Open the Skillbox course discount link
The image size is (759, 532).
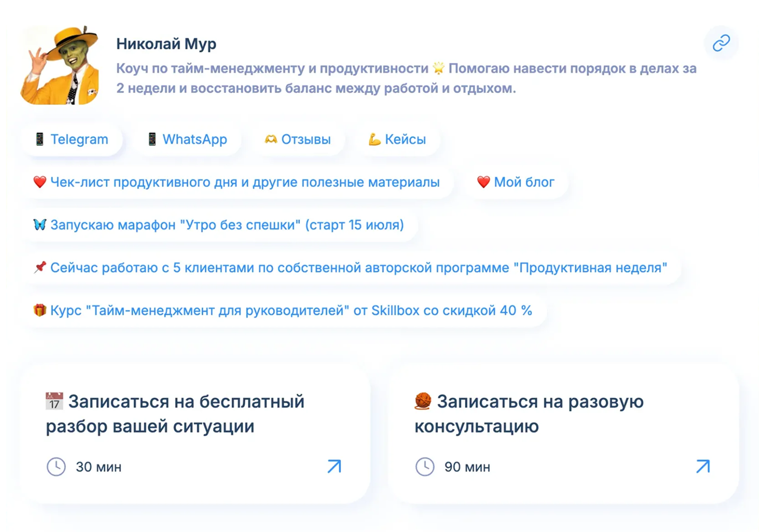click(x=284, y=310)
